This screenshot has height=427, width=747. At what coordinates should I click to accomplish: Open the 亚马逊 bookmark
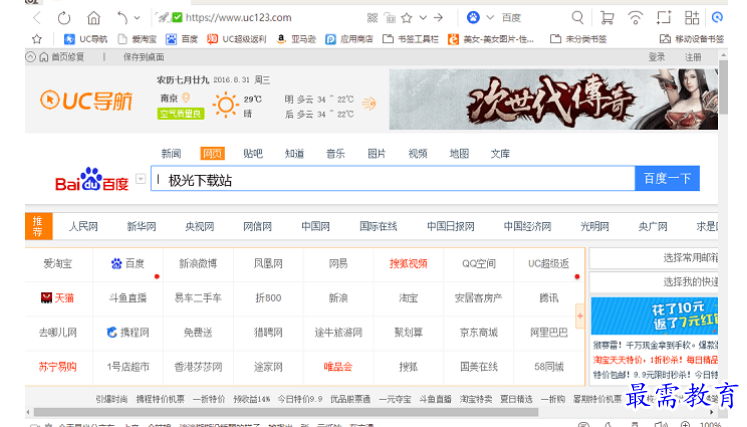click(x=296, y=39)
